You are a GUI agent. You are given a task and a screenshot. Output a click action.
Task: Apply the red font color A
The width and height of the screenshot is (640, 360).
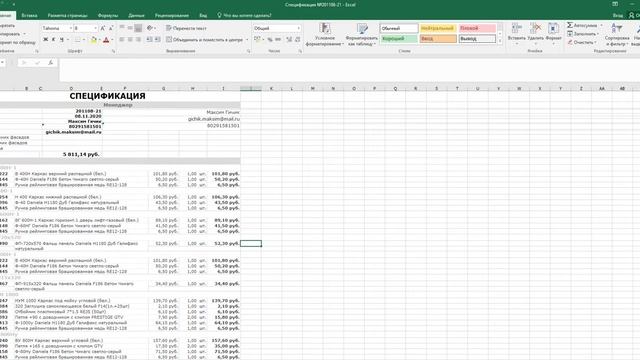(x=106, y=40)
